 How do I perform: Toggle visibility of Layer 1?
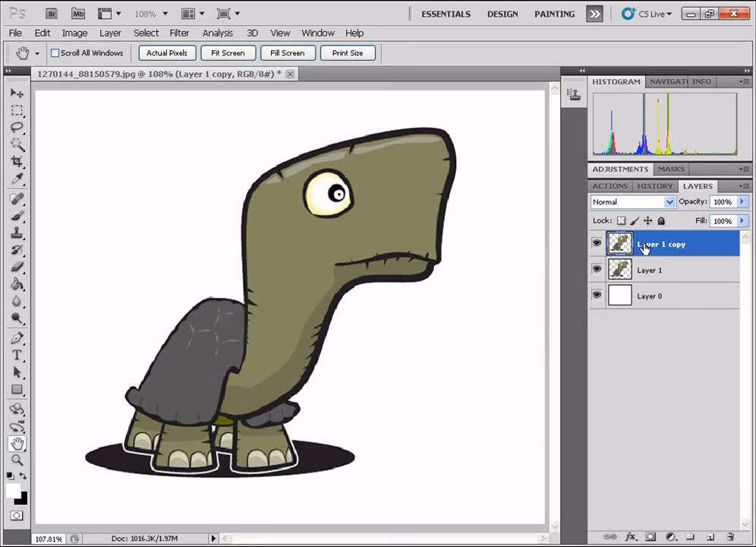pyautogui.click(x=597, y=270)
